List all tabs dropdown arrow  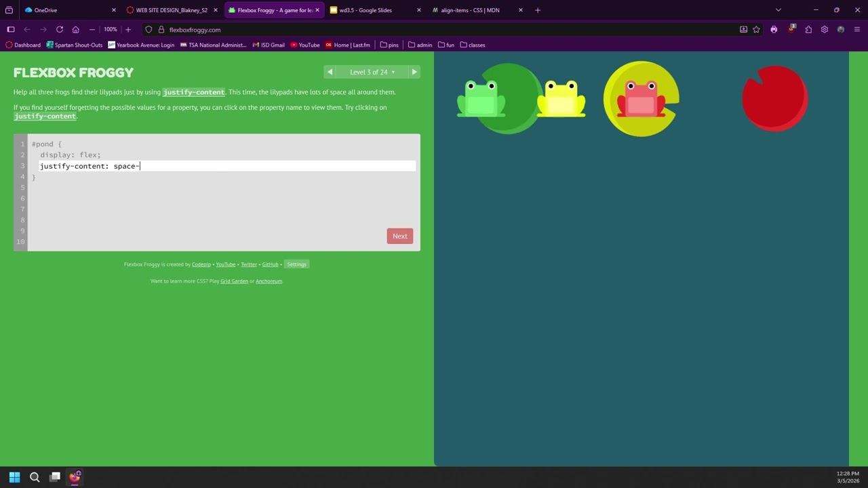pos(778,10)
